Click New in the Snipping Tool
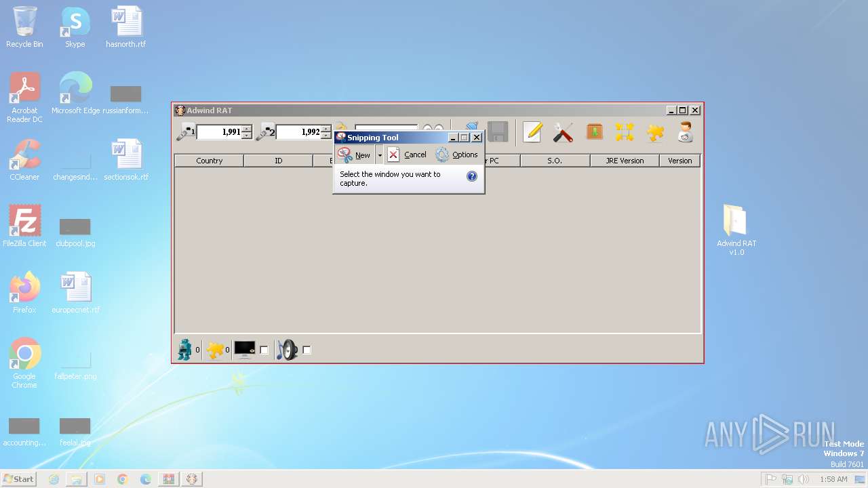This screenshot has width=868, height=488. click(355, 155)
